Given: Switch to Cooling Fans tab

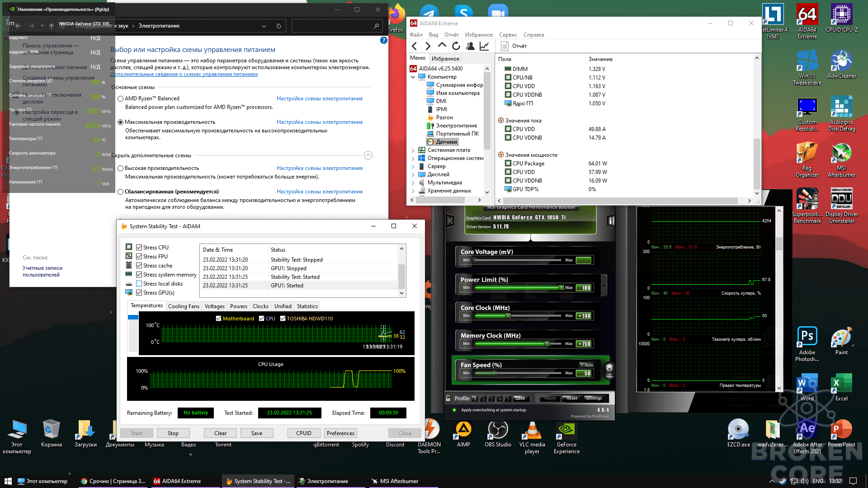Looking at the screenshot, I should click(x=184, y=306).
